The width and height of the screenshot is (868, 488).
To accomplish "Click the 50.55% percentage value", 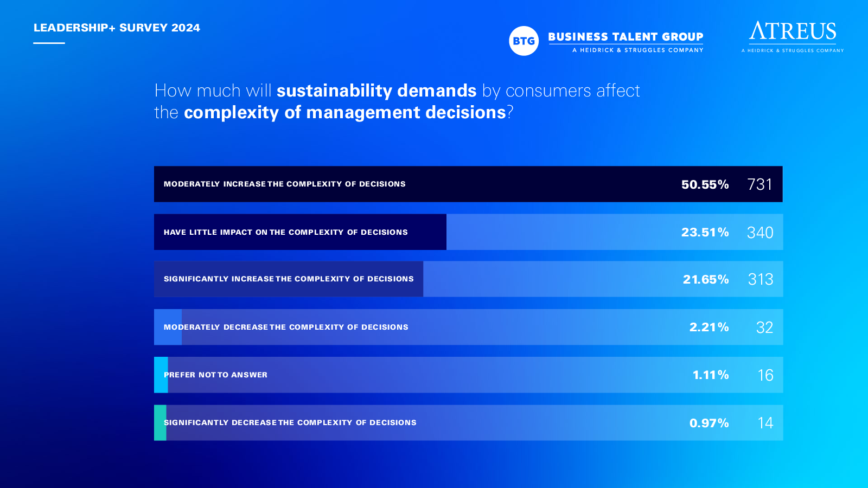I will [x=705, y=184].
